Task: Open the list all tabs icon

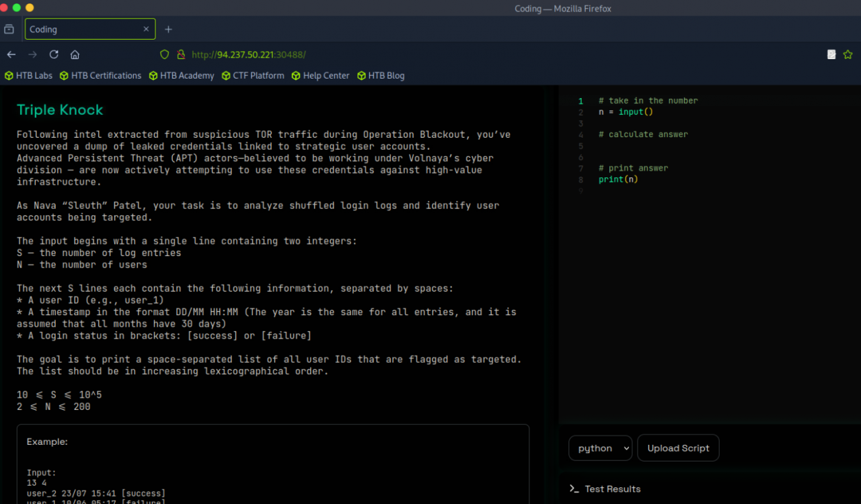Action: tap(9, 30)
